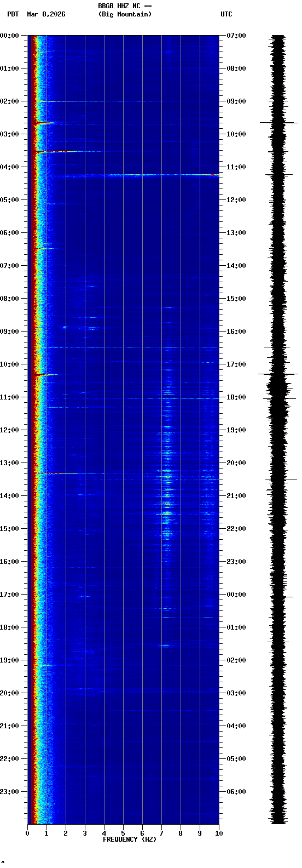Click the "UTC" timezone label
The width and height of the screenshot is (302, 868).
tap(226, 14)
